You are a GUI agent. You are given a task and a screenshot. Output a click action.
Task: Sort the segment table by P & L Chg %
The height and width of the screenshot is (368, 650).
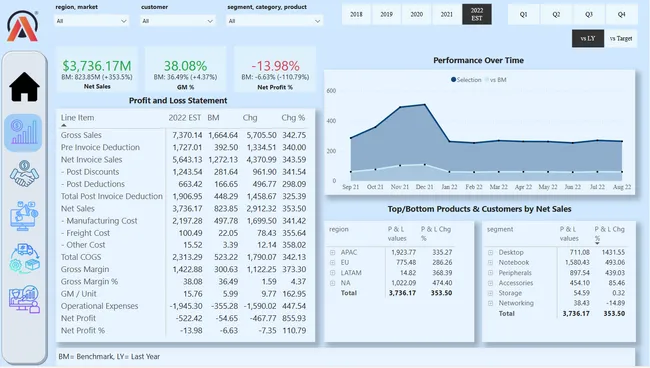(609, 234)
